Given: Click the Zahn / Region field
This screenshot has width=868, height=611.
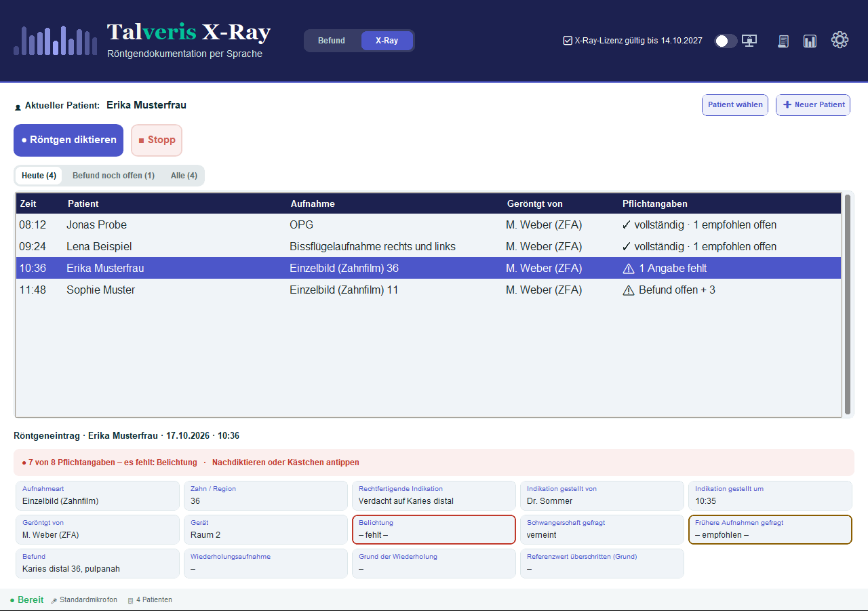Looking at the screenshot, I should pos(266,496).
